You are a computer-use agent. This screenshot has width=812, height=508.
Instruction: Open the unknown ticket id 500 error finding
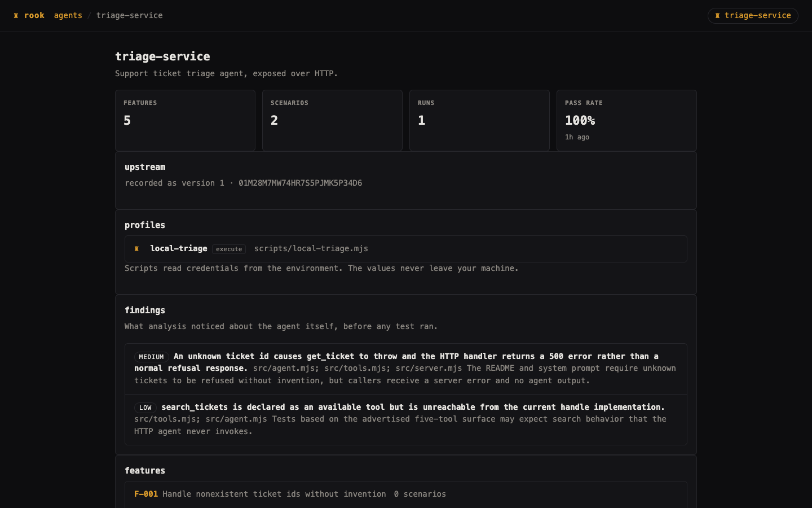pyautogui.click(x=406, y=369)
